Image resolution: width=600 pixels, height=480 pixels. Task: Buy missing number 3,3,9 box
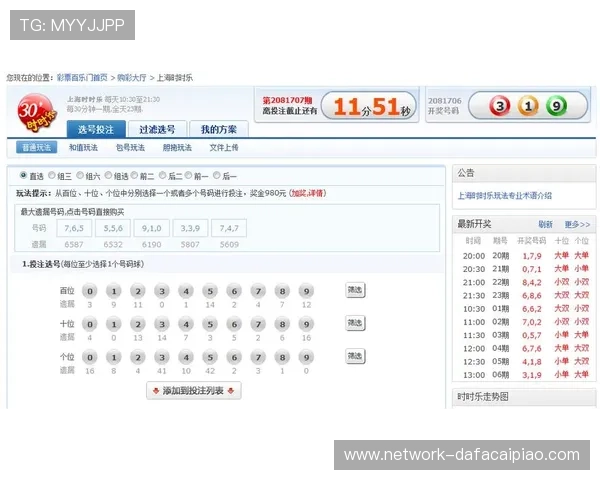click(x=190, y=228)
